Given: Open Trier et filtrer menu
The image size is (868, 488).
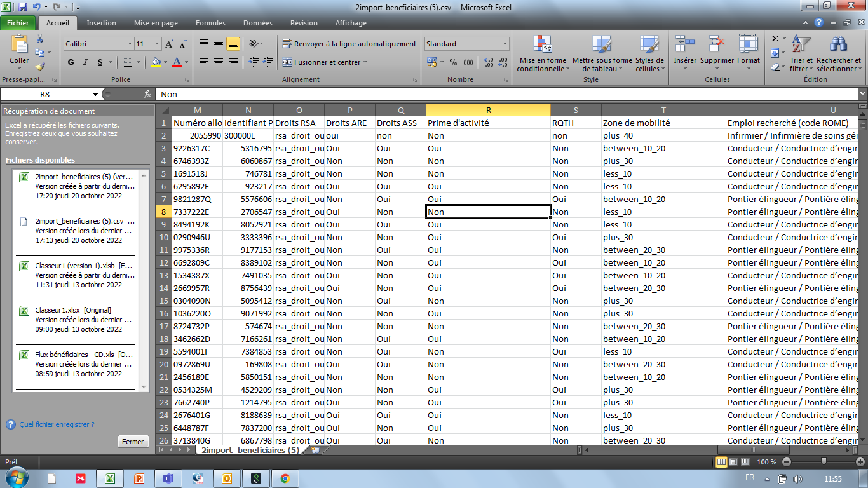Looking at the screenshot, I should pos(801,54).
